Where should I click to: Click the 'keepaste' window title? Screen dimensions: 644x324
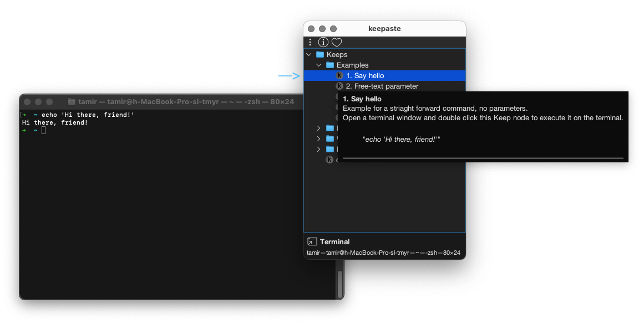pos(384,29)
